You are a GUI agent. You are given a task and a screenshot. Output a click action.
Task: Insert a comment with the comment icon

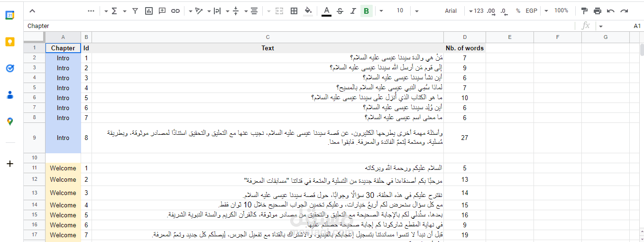[x=162, y=10]
